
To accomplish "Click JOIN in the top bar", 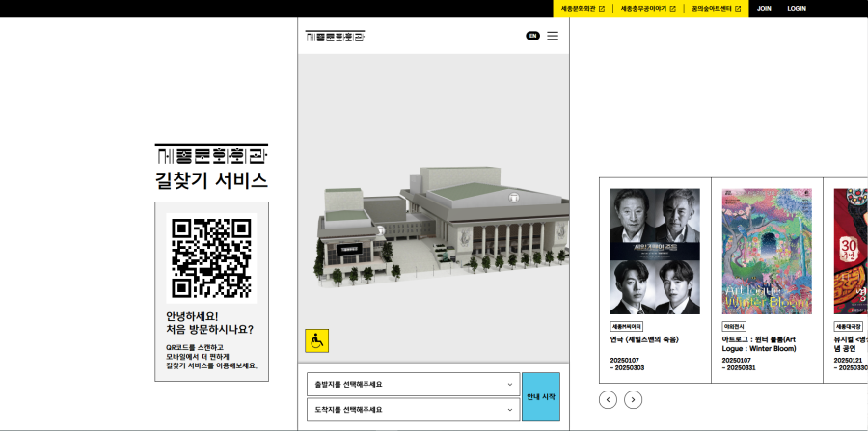I will 764,9.
